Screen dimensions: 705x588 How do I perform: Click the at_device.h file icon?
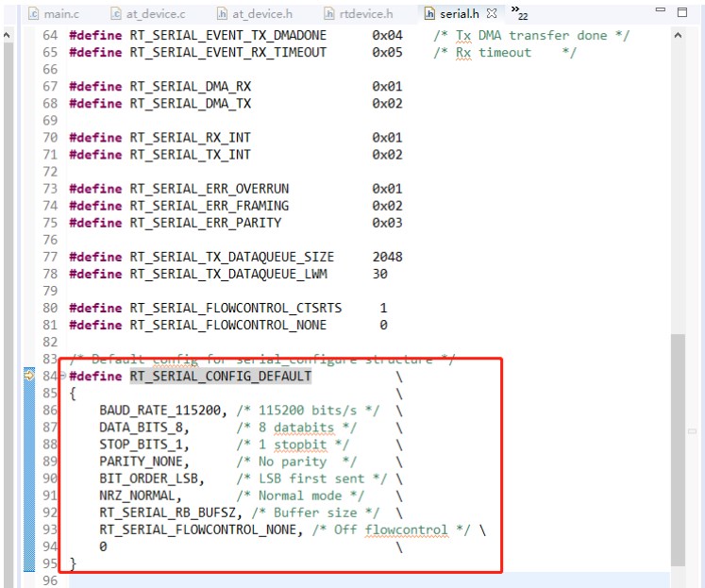(x=222, y=14)
